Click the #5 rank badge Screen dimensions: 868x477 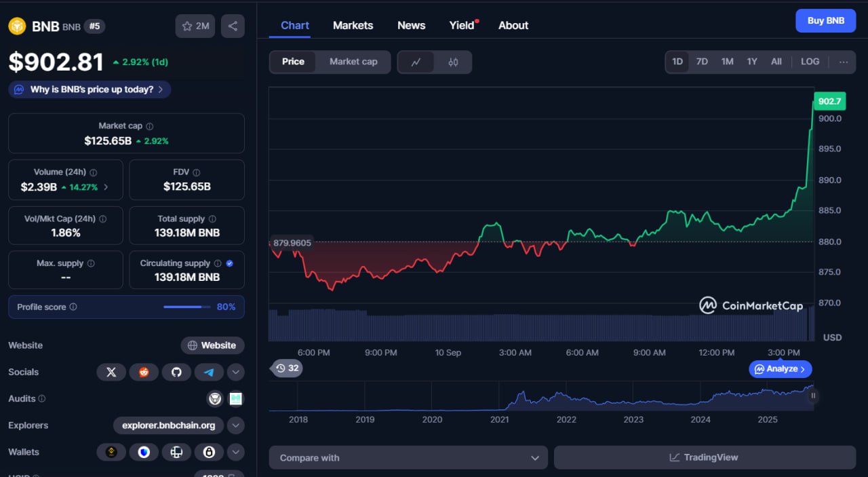(x=95, y=26)
